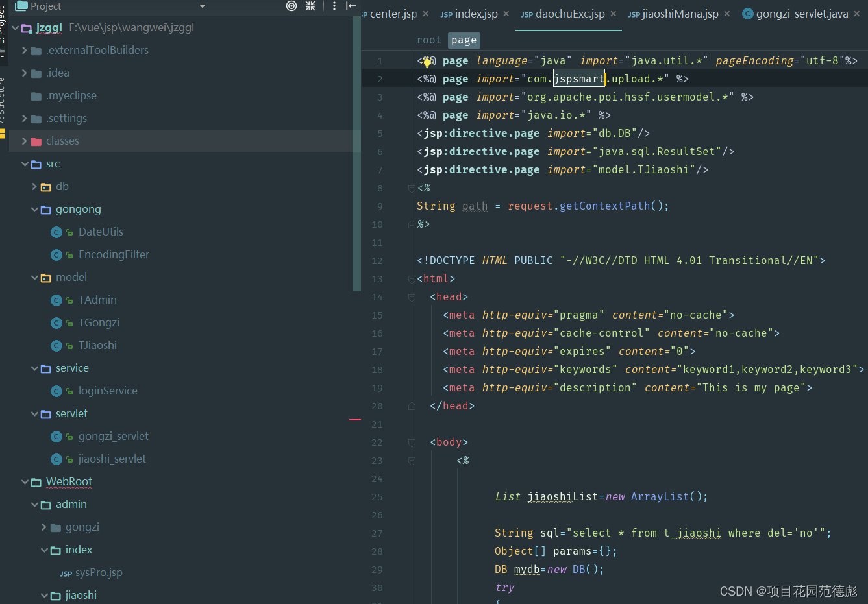
Task: Collapse the index folder under admin
Action: tap(44, 550)
